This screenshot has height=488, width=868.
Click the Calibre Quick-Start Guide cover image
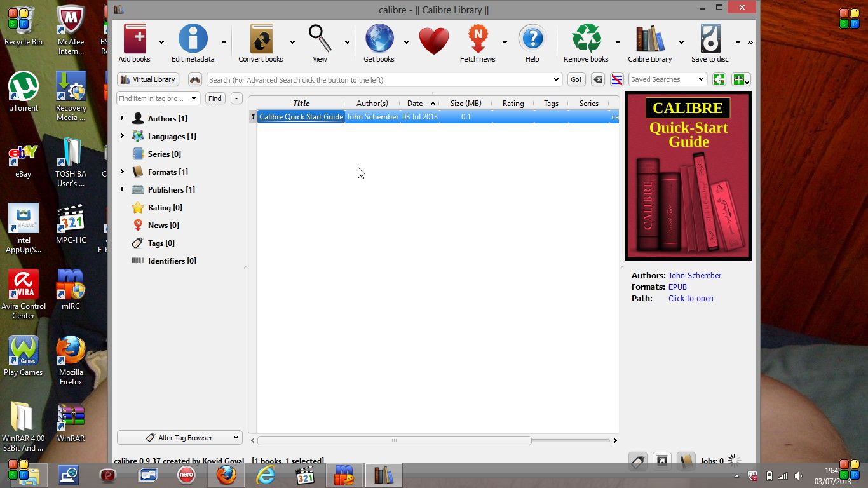[688, 175]
